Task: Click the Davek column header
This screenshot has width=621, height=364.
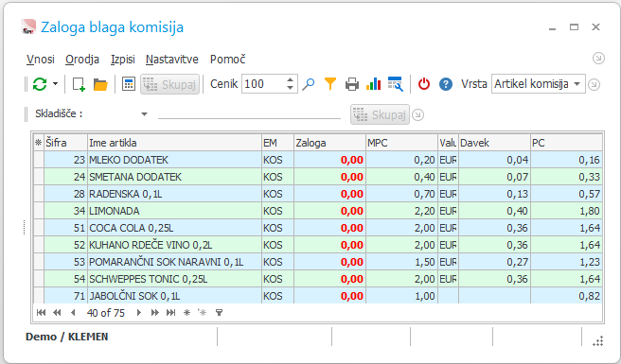Action: (494, 143)
